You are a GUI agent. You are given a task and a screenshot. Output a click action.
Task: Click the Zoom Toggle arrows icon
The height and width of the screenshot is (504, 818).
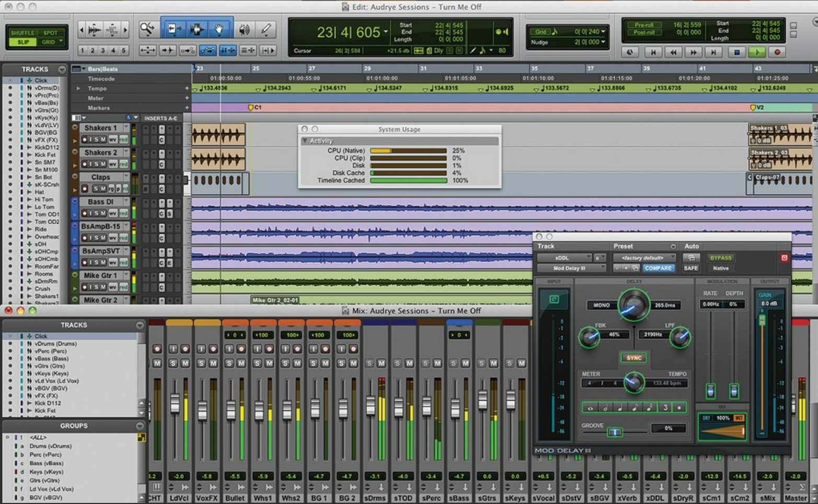click(x=147, y=50)
